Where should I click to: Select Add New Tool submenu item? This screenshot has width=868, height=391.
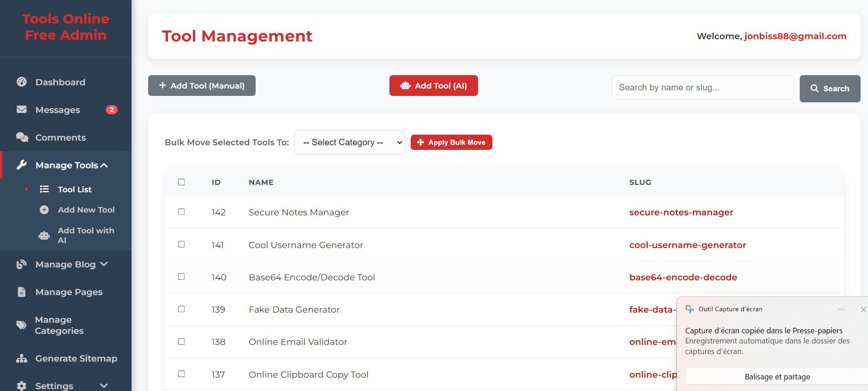coord(86,210)
